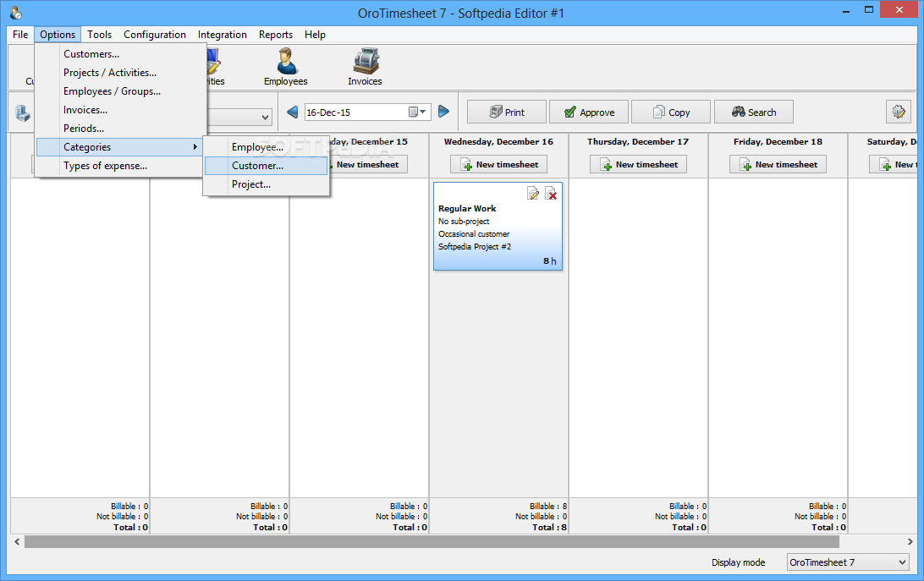Screen dimensions: 924x581
Task: Click the Wednesday, December 16 column header
Action: click(498, 141)
